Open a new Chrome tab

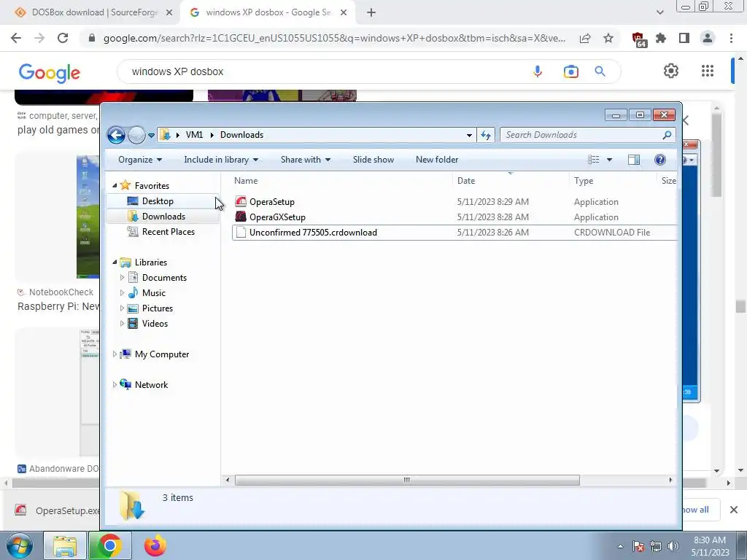point(371,13)
